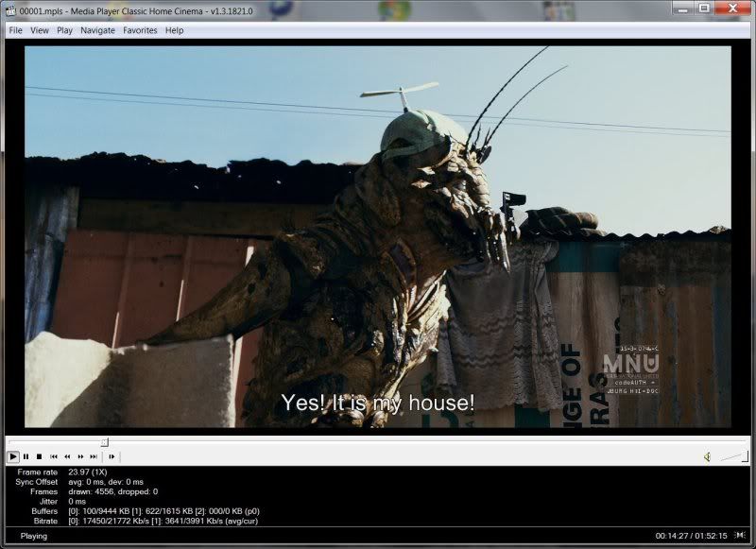
Task: Click the seek bar position thumb
Action: (105, 442)
